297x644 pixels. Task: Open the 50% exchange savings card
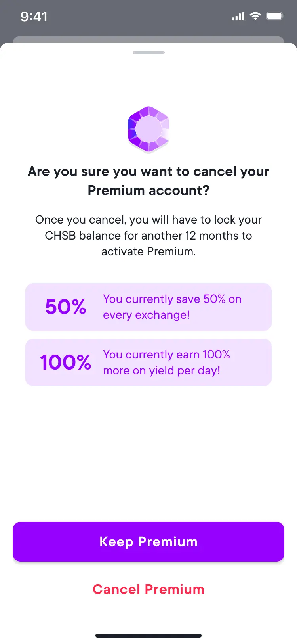point(148,307)
